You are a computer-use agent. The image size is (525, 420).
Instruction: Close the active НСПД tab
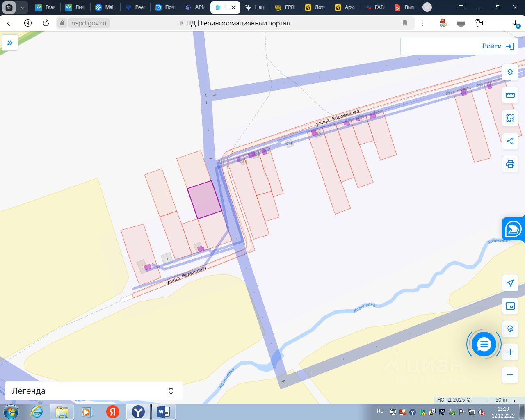[x=233, y=7]
